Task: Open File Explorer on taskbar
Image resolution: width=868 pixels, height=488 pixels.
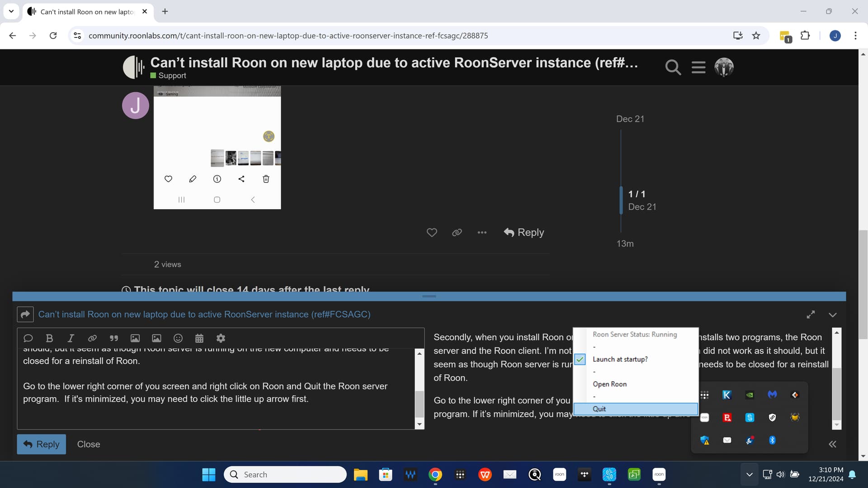Action: (x=360, y=474)
